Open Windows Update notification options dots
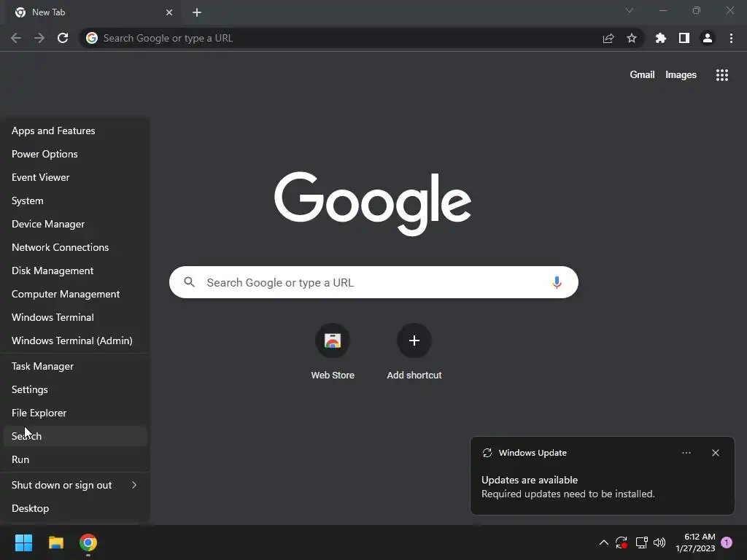 tap(686, 453)
